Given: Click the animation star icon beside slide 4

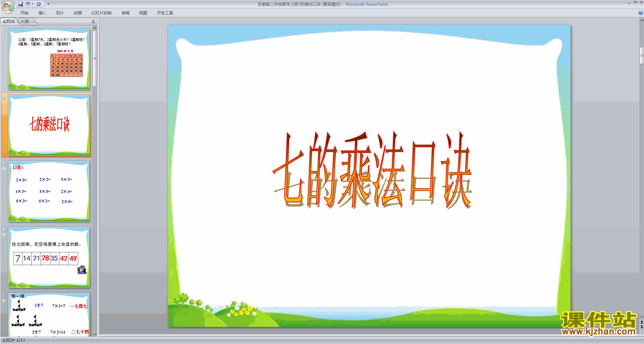Looking at the screenshot, I should 4,235.
